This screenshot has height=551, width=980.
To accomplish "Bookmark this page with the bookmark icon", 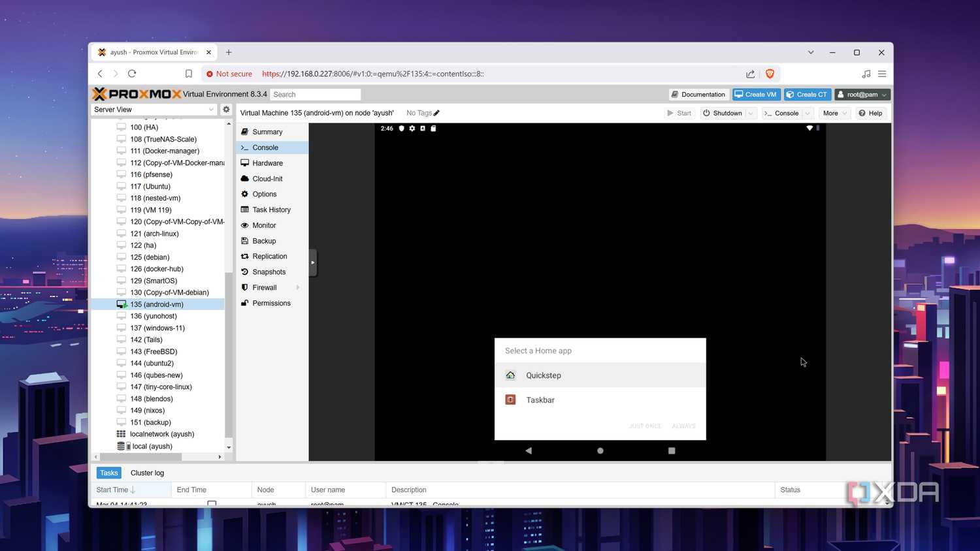I will point(188,74).
